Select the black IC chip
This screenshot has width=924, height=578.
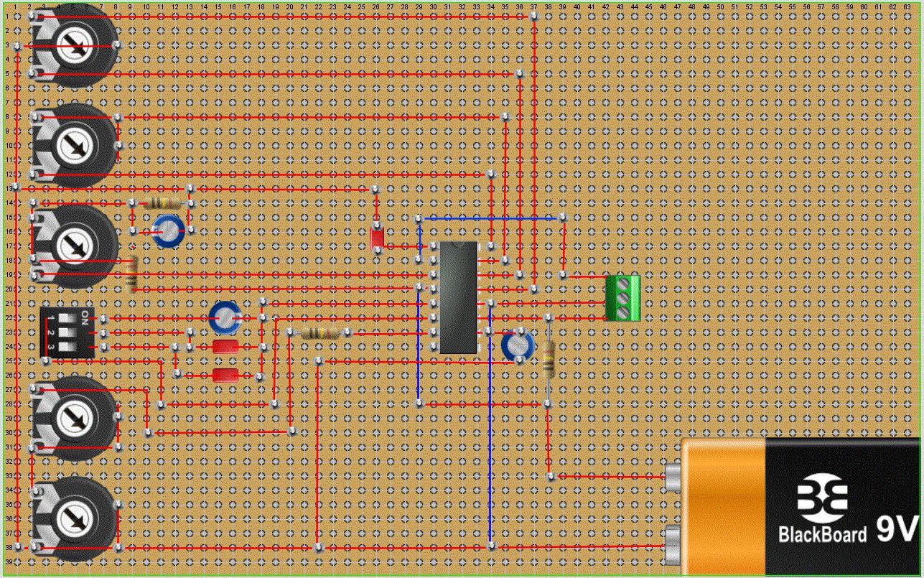(458, 297)
